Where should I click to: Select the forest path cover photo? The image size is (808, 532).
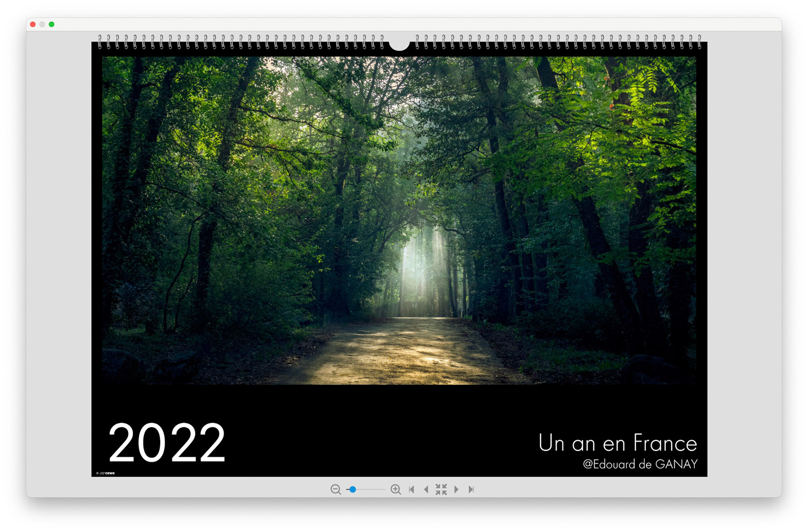pyautogui.click(x=399, y=220)
